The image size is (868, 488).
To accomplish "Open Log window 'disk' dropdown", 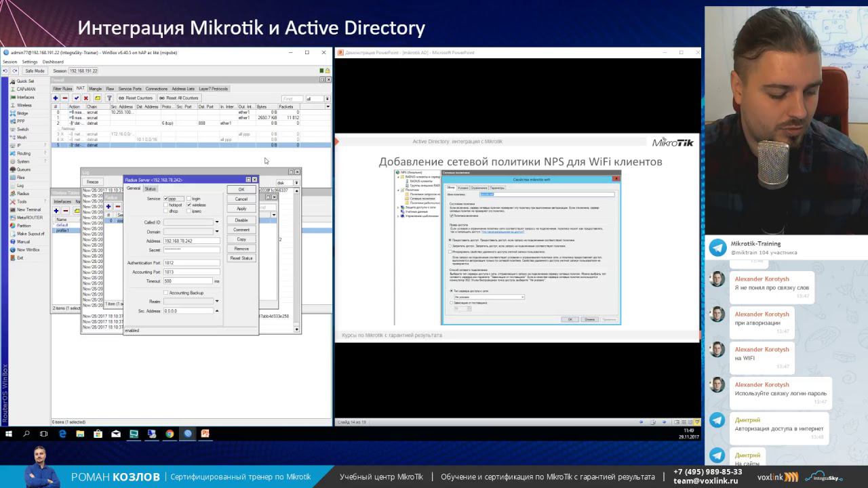I will (x=297, y=182).
